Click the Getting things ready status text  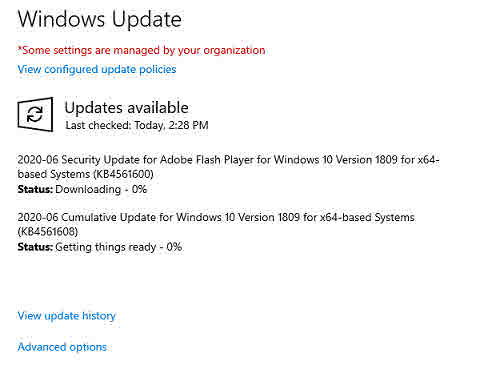click(105, 247)
